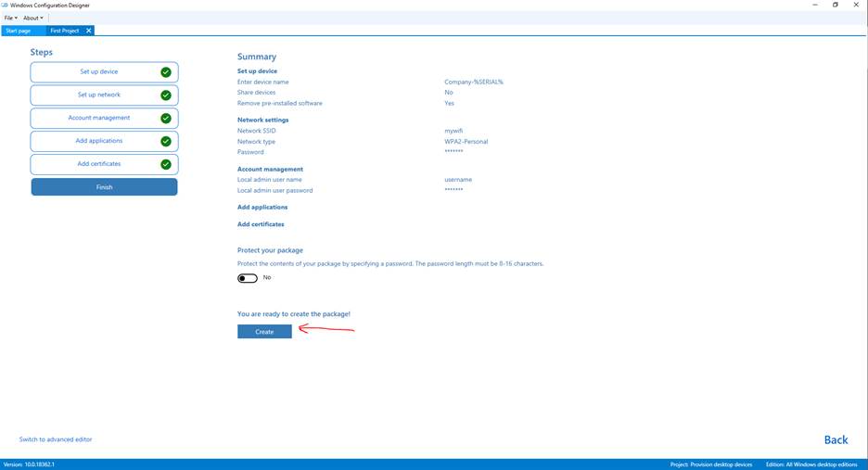Go to the Set up device step
868x470 pixels.
click(x=104, y=72)
